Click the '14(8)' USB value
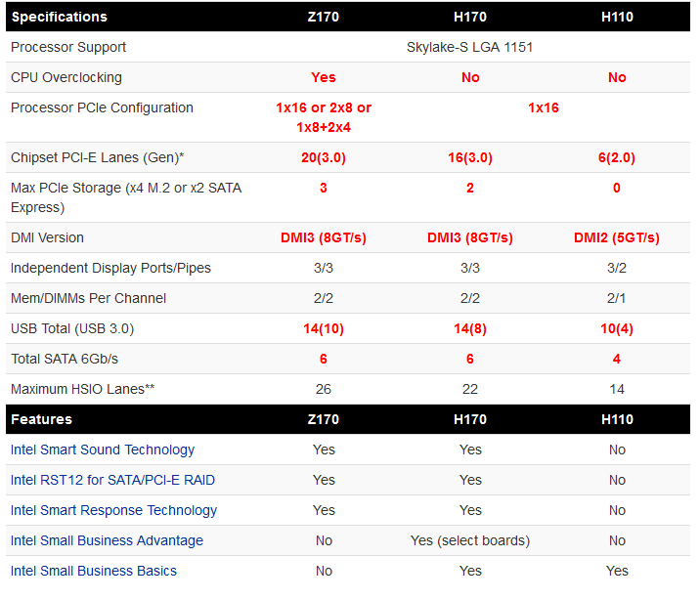The height and width of the screenshot is (600, 700). [x=470, y=328]
